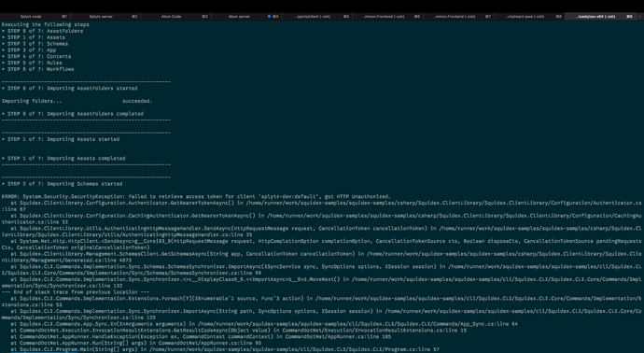Screen dimensions: 644x353
Task: Click the blue activity dot on Atom server tab
Action: pyautogui.click(x=269, y=17)
